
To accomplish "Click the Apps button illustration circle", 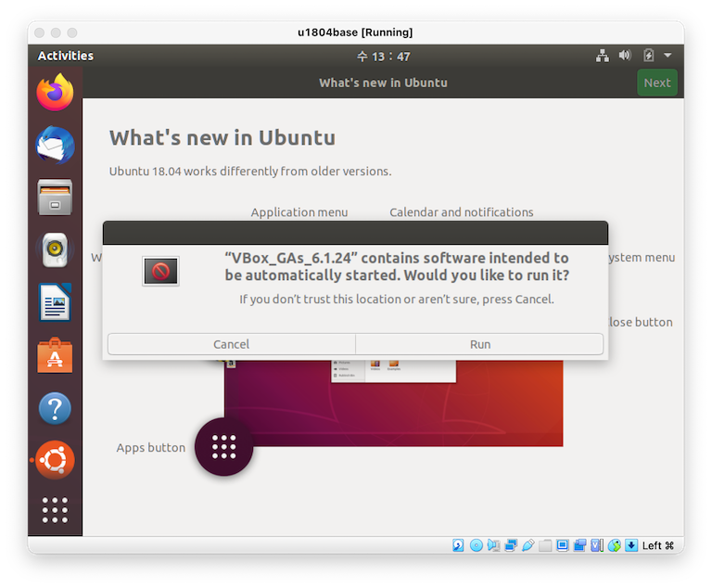I will pos(223,447).
